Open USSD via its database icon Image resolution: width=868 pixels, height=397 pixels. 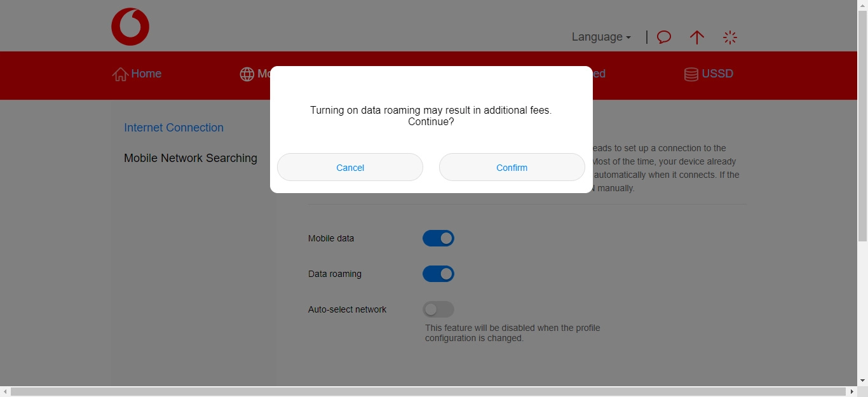[691, 74]
